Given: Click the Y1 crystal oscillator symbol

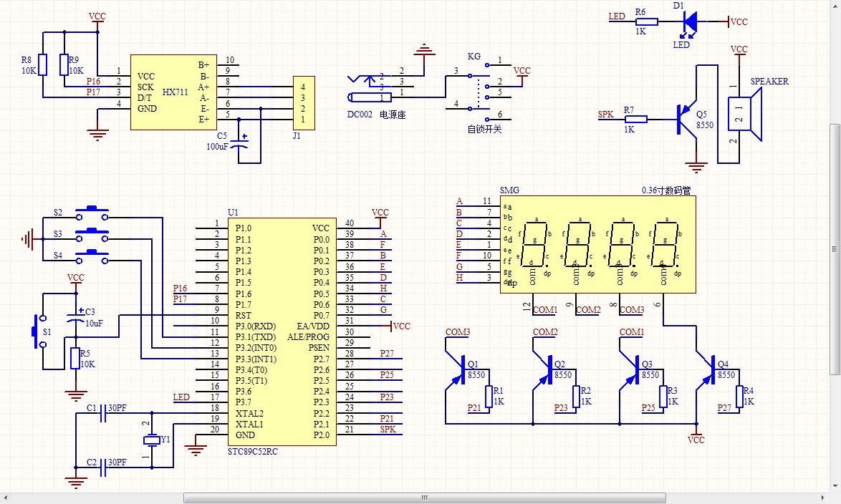Looking at the screenshot, I should tap(152, 440).
